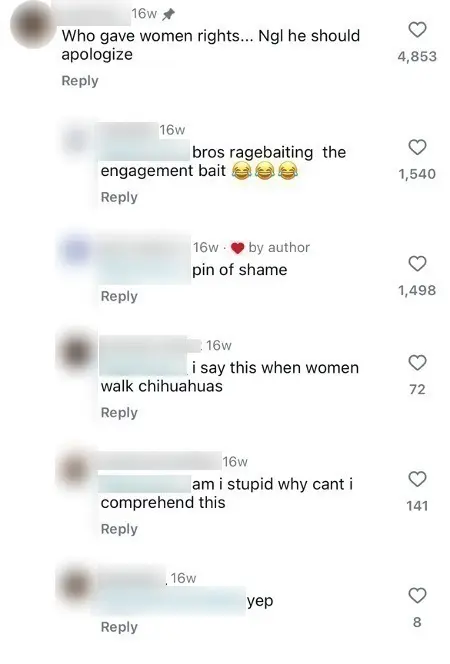Image resolution: width=450 pixels, height=664 pixels.
Task: Open avatar of the "yep" commenter
Action: [77, 584]
